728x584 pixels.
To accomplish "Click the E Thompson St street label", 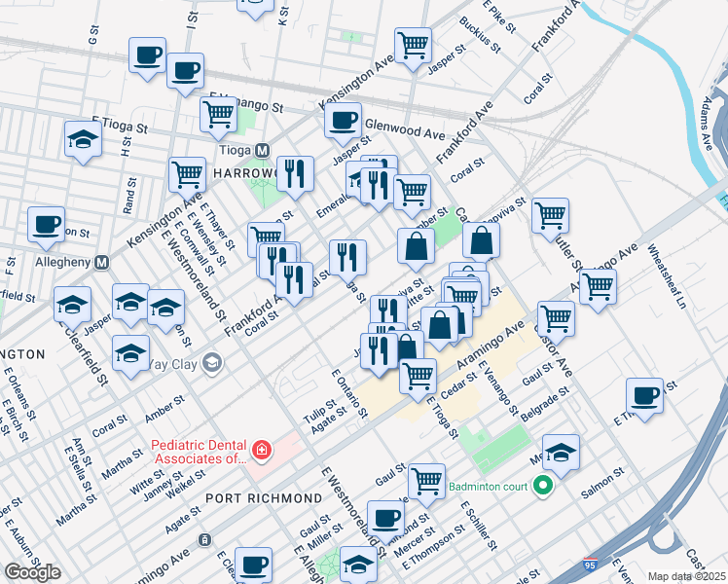I will point(433,548).
